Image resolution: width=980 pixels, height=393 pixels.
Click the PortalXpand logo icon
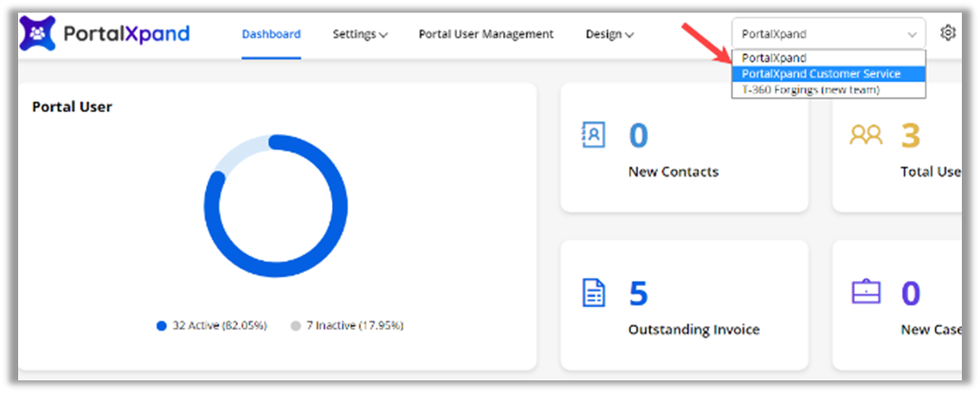point(37,34)
